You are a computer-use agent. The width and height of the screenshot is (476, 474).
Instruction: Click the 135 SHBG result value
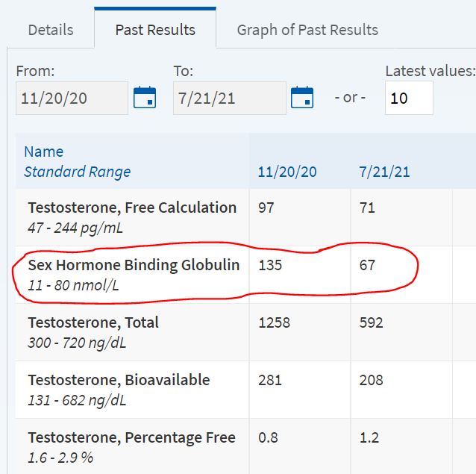(270, 265)
